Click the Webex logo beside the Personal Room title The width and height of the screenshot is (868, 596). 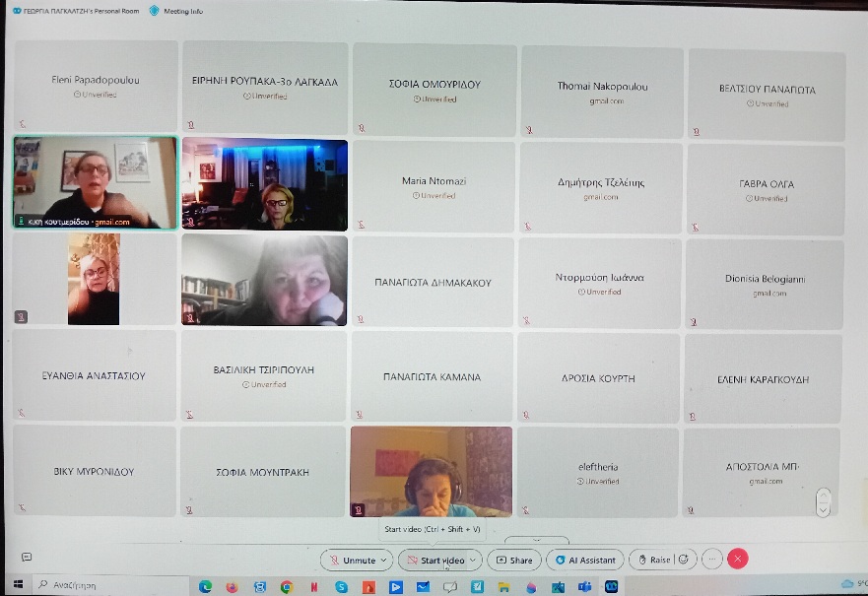coord(17,11)
